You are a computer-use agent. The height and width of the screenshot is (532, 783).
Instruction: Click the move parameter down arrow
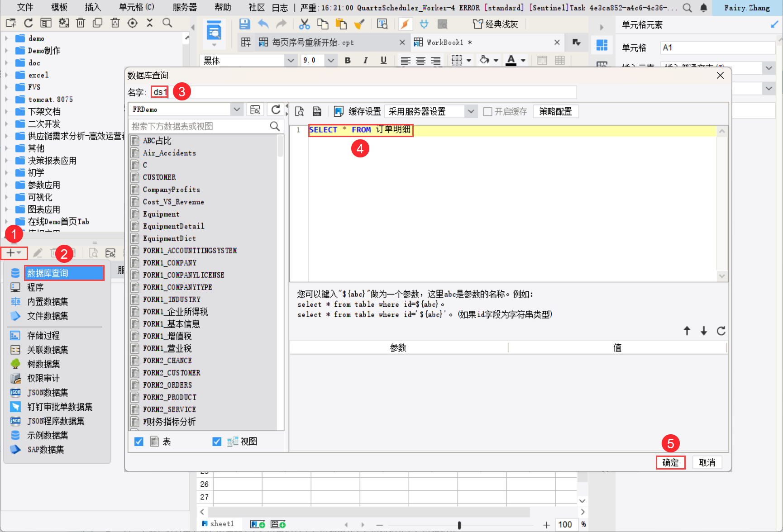pyautogui.click(x=704, y=331)
